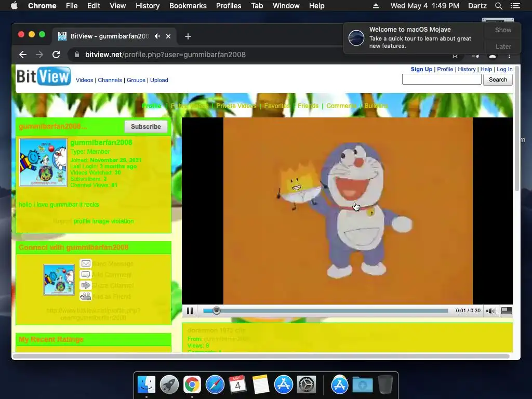Click the Add as Friend people icon
The width and height of the screenshot is (532, 399).
pos(86,296)
